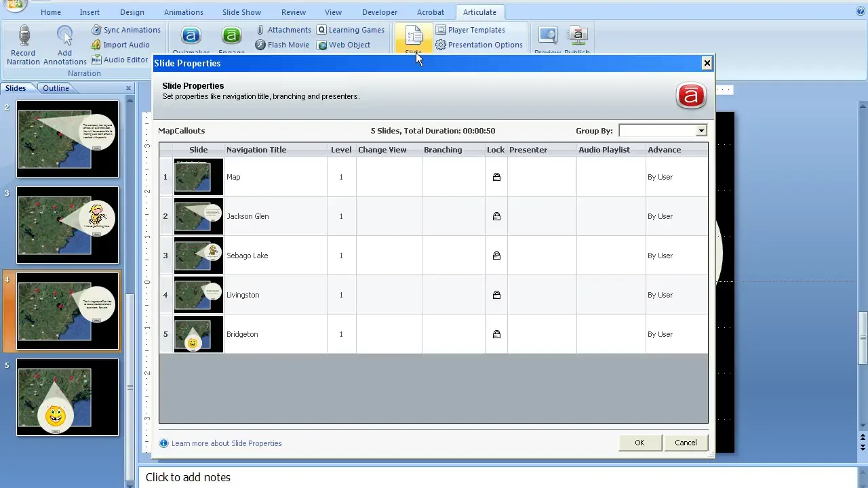Insert a Flash Movie
This screenshot has height=488, width=868.
[282, 45]
